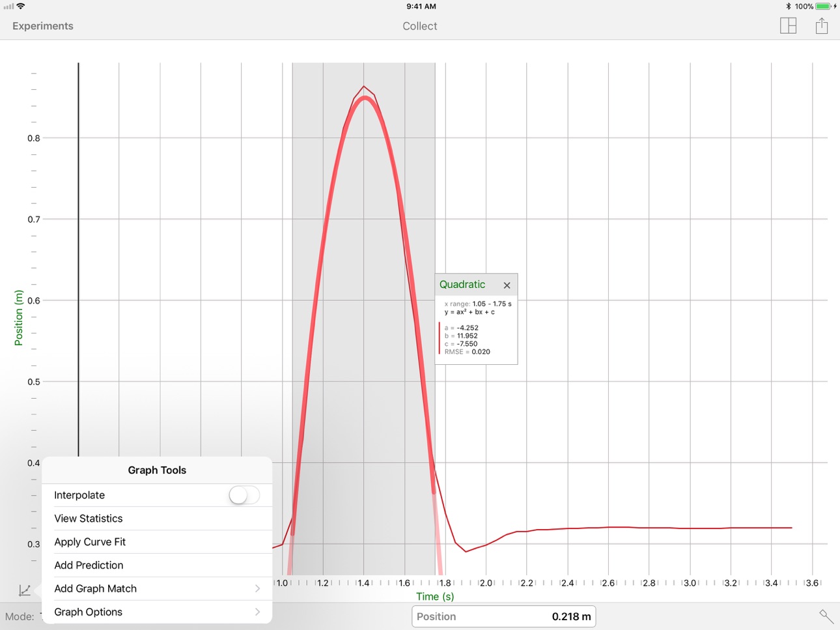Tap the Collect button
The width and height of the screenshot is (840, 630).
click(419, 26)
